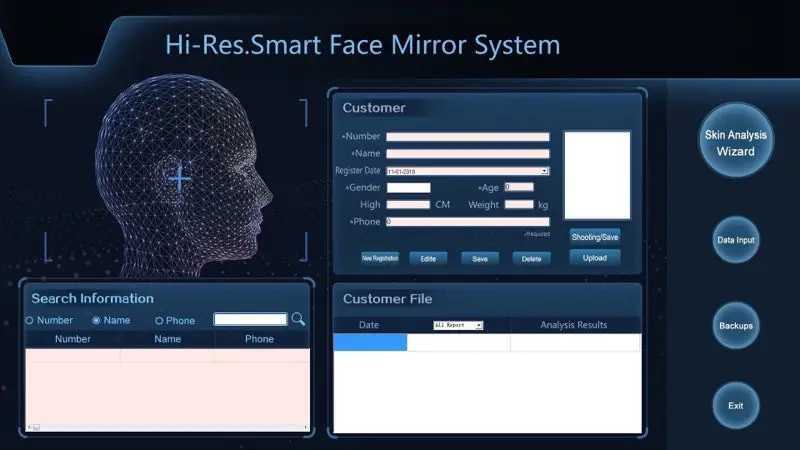Select the Phone search radio button

159,321
